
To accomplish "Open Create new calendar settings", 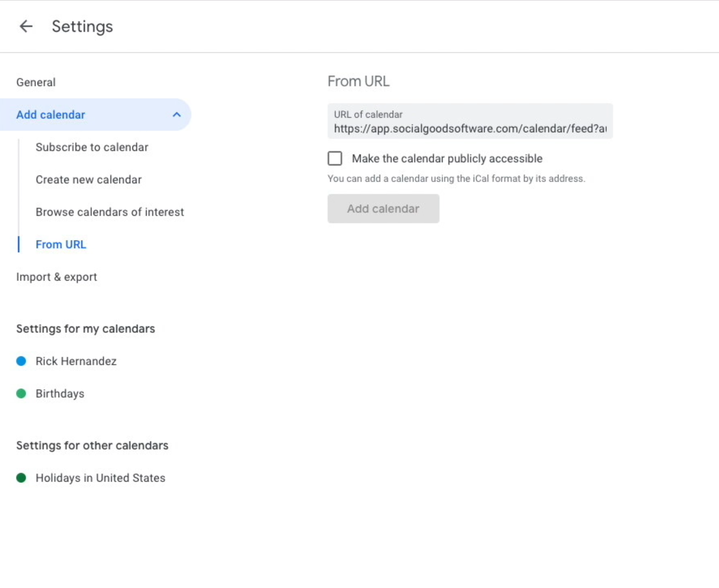I will coord(88,179).
